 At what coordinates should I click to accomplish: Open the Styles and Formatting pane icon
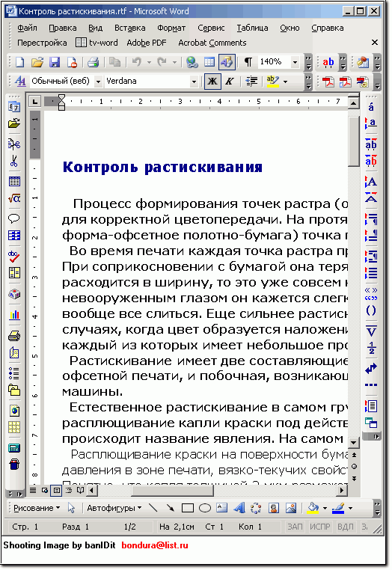click(20, 82)
